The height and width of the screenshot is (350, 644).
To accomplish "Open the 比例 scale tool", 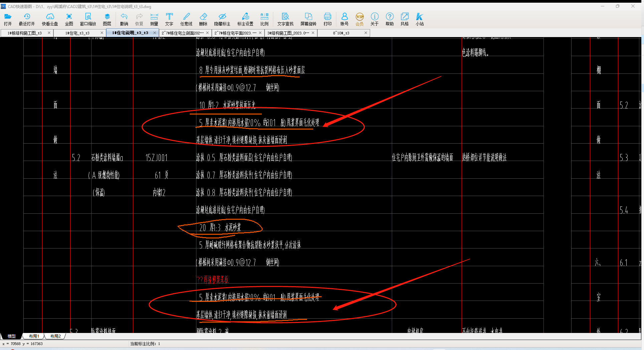I will [265, 19].
